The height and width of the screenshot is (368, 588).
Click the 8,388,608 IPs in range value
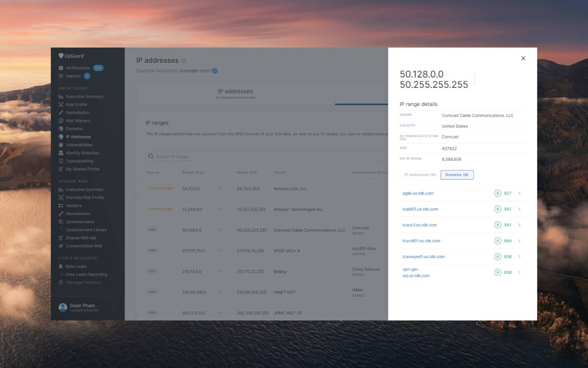click(x=451, y=159)
